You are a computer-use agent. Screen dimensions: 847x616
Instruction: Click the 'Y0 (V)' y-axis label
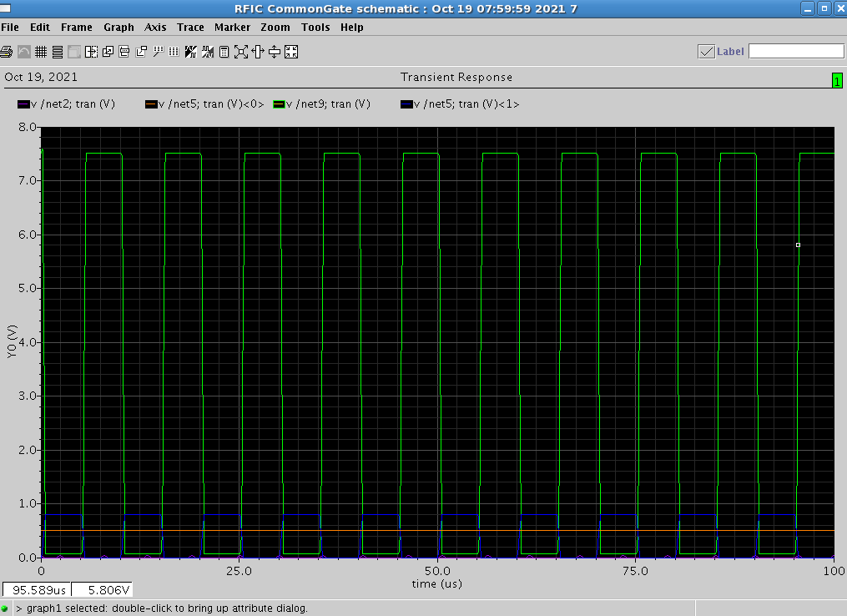point(12,341)
